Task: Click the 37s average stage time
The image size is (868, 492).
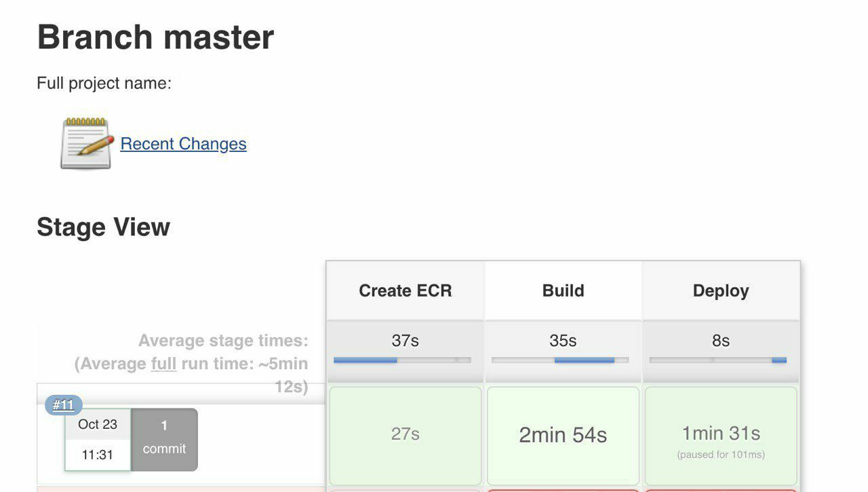Action: (x=405, y=341)
